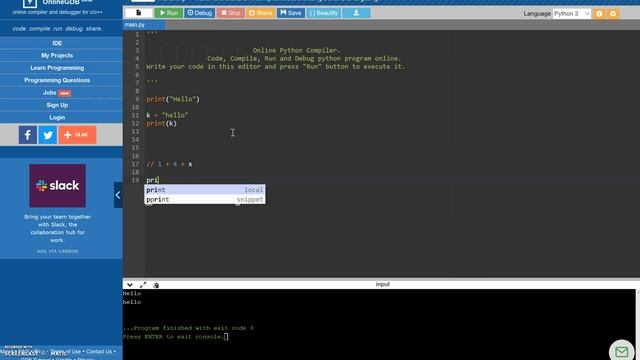The image size is (640, 360).
Task: Click line 17 comment // 1 + 4 + x
Action: (169, 164)
